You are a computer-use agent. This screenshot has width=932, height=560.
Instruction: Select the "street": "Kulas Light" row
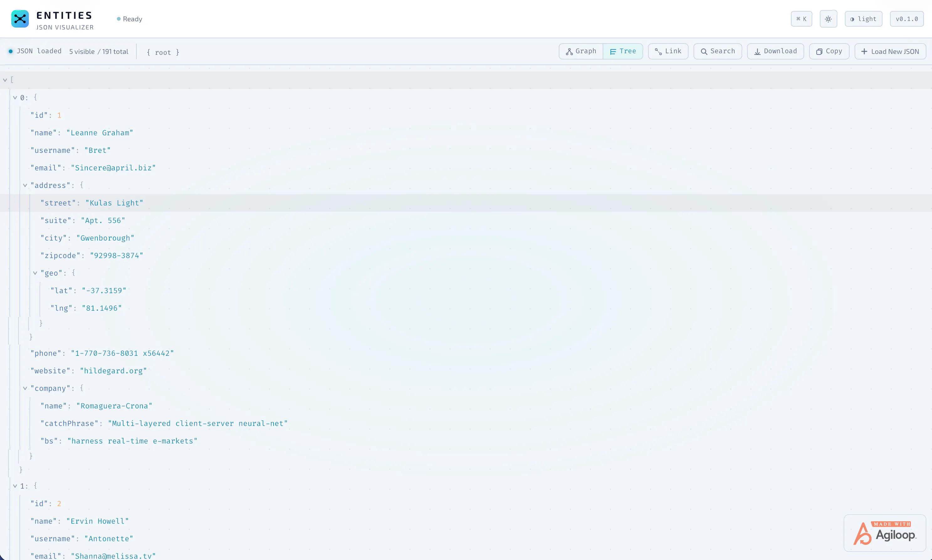(466, 203)
